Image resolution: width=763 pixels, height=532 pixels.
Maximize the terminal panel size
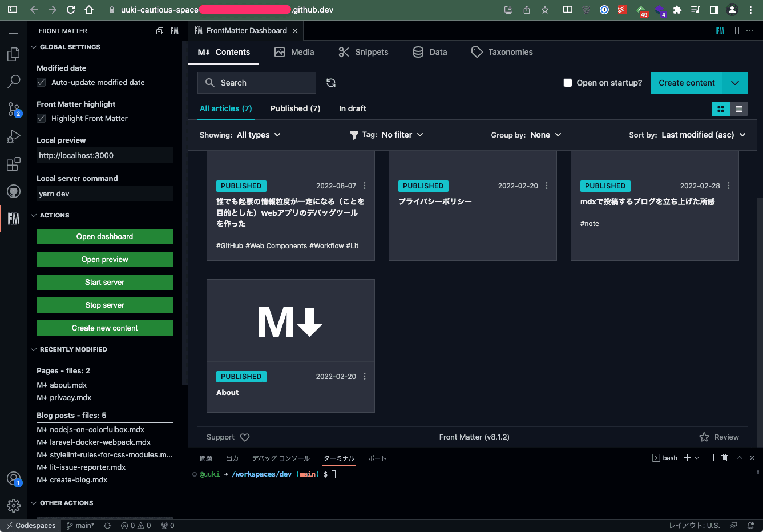[x=740, y=458]
